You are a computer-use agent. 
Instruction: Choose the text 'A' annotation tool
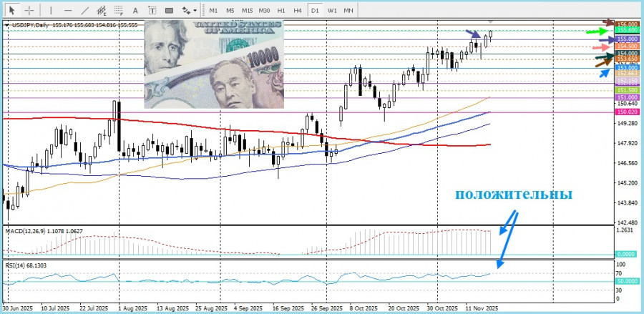click(135, 11)
